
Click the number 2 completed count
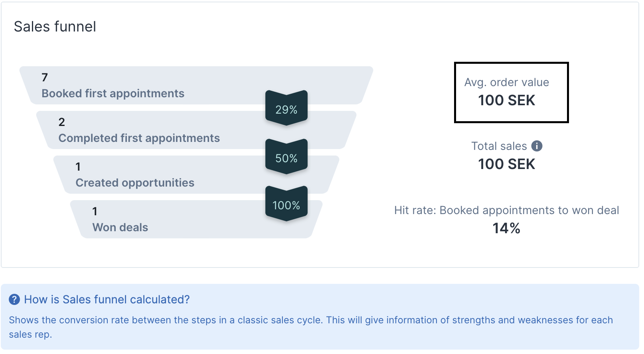(x=61, y=122)
